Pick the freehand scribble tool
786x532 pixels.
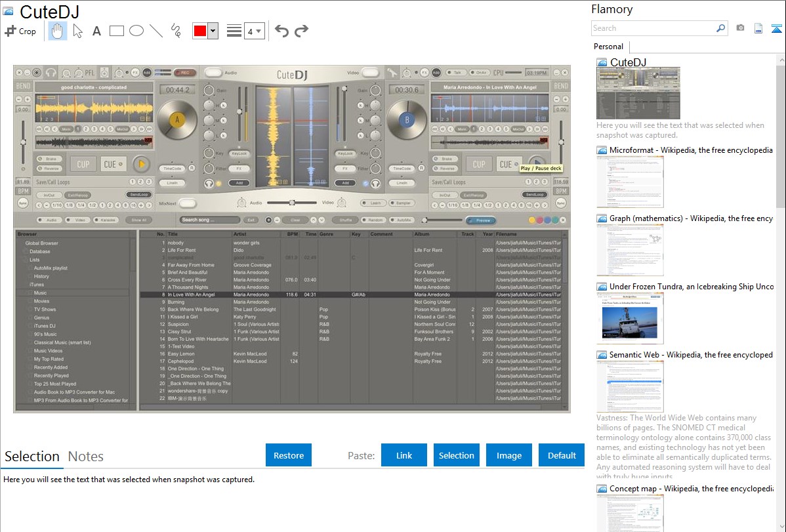click(x=176, y=31)
